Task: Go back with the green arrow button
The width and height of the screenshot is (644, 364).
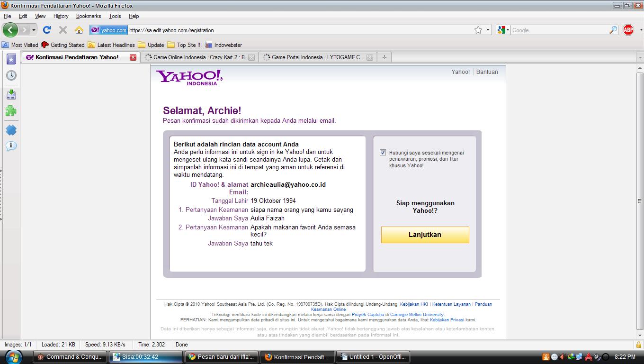Action: (x=10, y=30)
